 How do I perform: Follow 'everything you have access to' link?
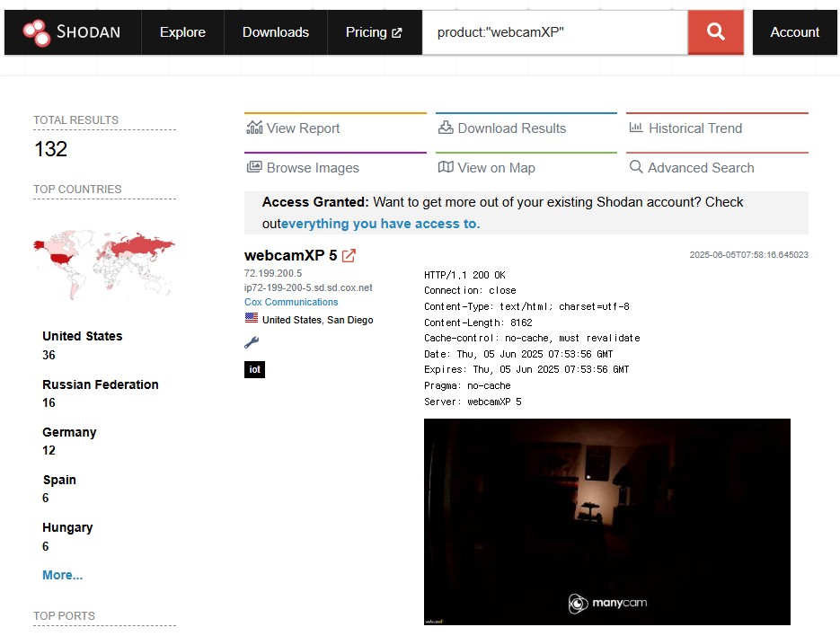tap(380, 224)
